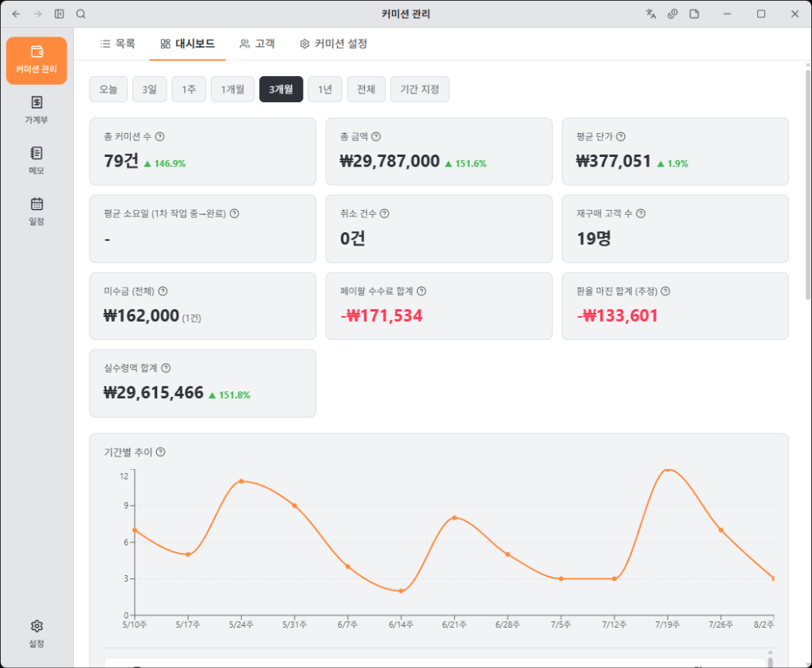
Task: Click the ₩29,615,466 net received value
Action: pyautogui.click(x=154, y=393)
